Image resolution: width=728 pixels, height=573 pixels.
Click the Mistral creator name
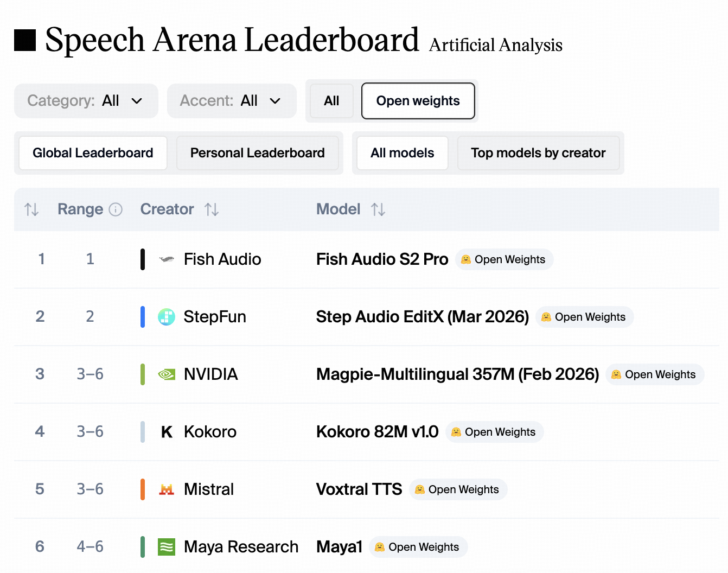209,489
